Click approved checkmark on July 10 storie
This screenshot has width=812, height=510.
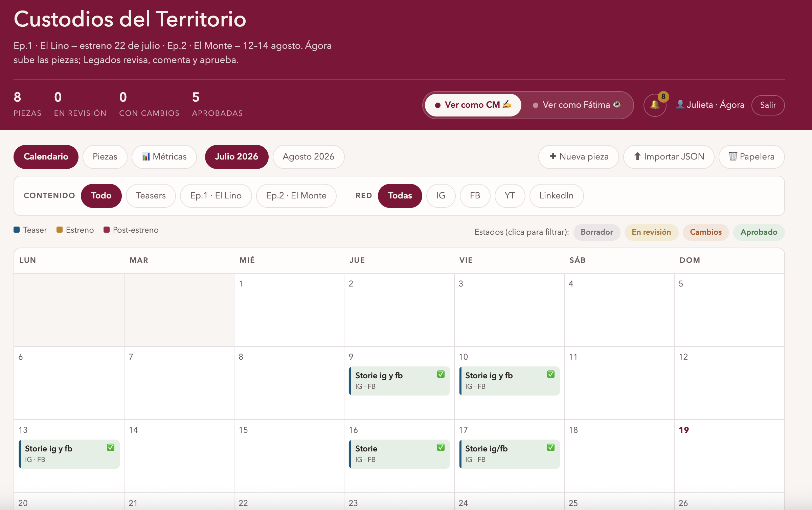(550, 374)
